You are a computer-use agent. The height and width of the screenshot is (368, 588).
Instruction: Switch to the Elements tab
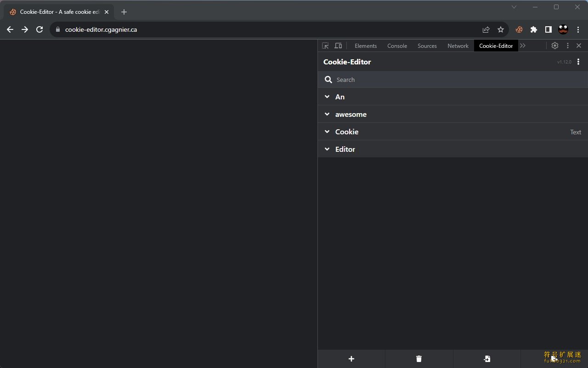coord(366,46)
